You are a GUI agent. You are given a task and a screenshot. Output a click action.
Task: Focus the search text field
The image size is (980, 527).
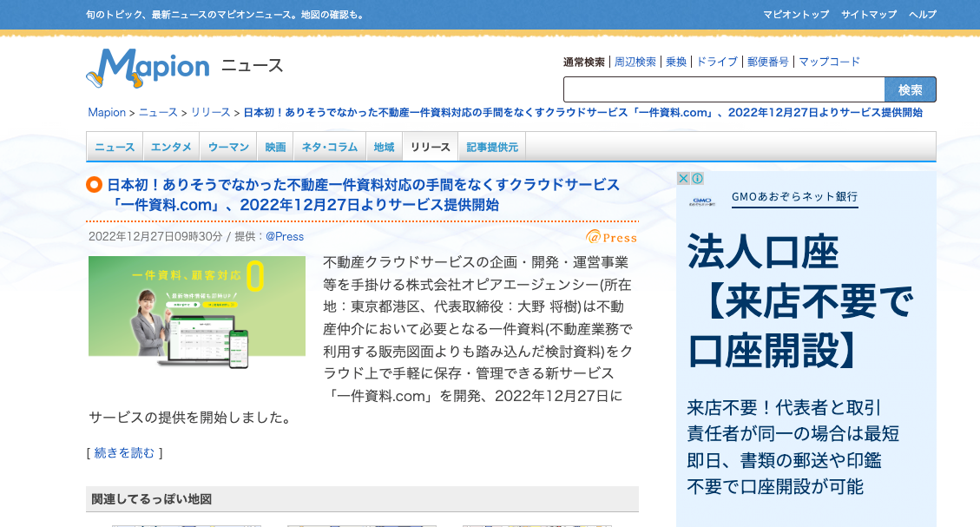(x=723, y=89)
